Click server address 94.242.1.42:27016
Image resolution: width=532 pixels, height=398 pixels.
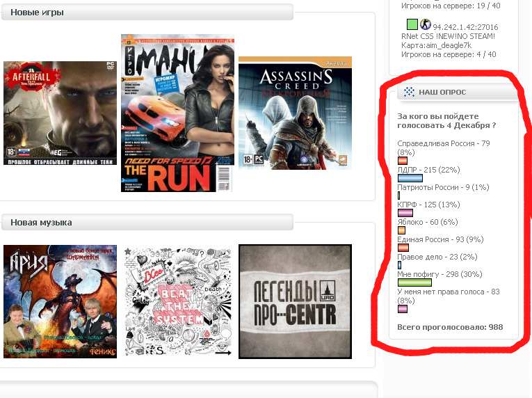point(465,27)
